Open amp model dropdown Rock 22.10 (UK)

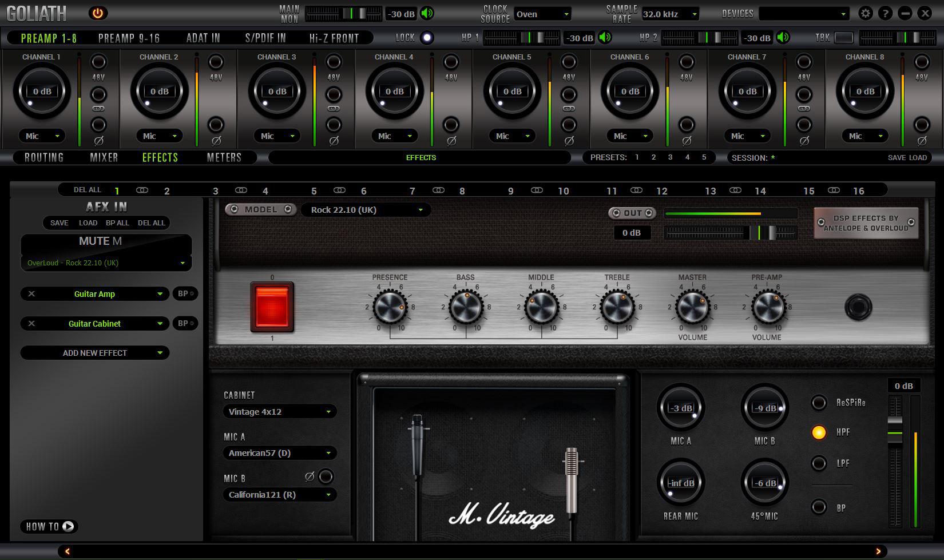pyautogui.click(x=366, y=210)
